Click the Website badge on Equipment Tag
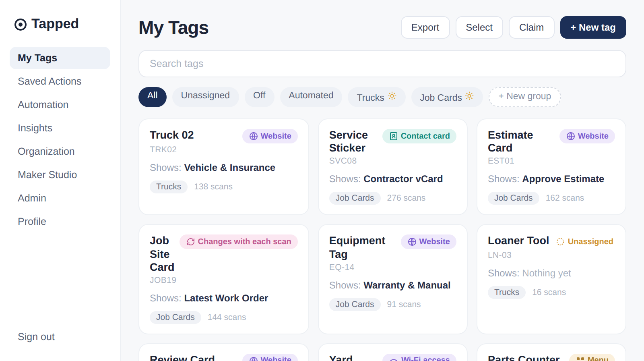Screen dimensions: 644x361 429,242
